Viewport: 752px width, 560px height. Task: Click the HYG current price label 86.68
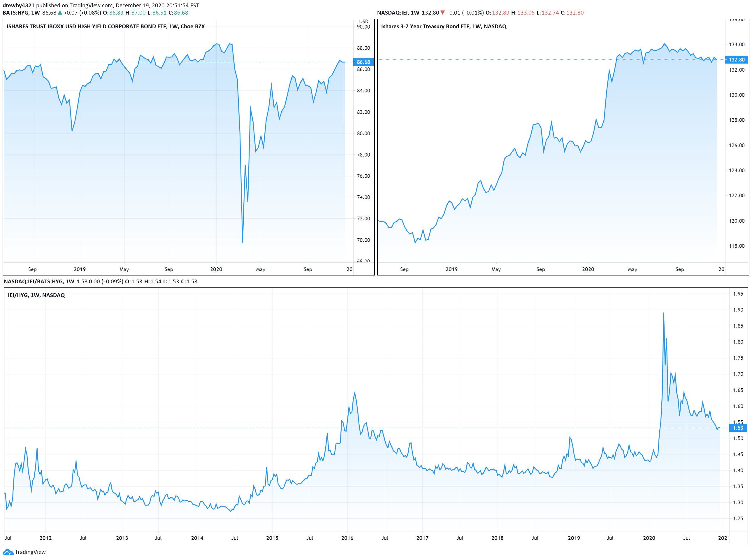(x=363, y=62)
